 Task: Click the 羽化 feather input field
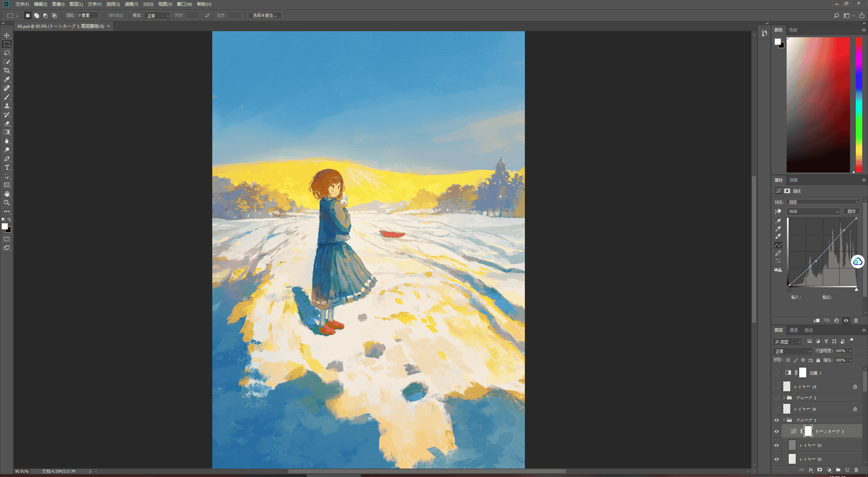coord(88,15)
